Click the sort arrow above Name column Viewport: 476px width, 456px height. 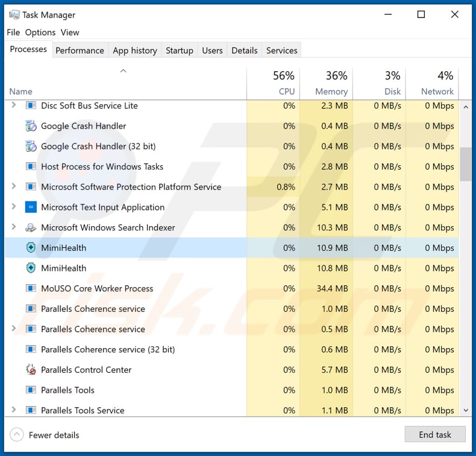point(123,71)
